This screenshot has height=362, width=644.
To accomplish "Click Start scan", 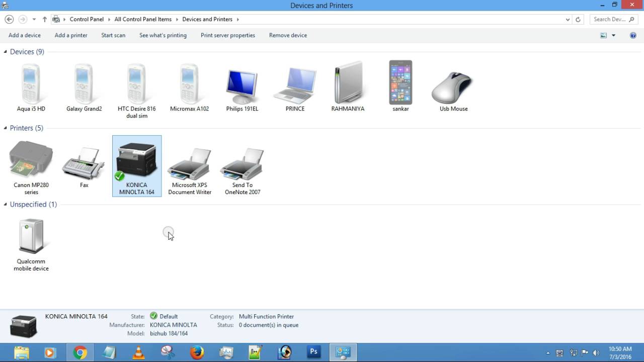I will [x=113, y=35].
